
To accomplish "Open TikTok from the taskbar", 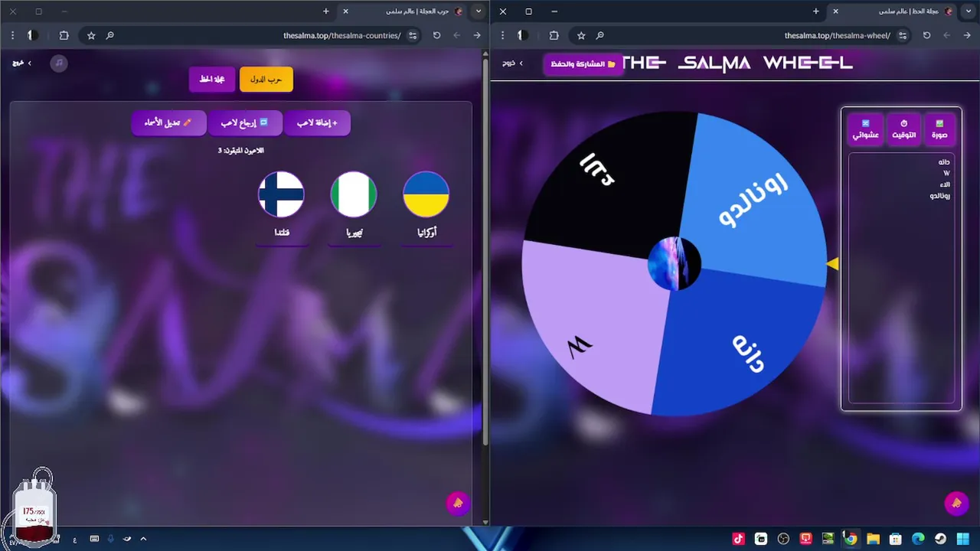I will 739,539.
